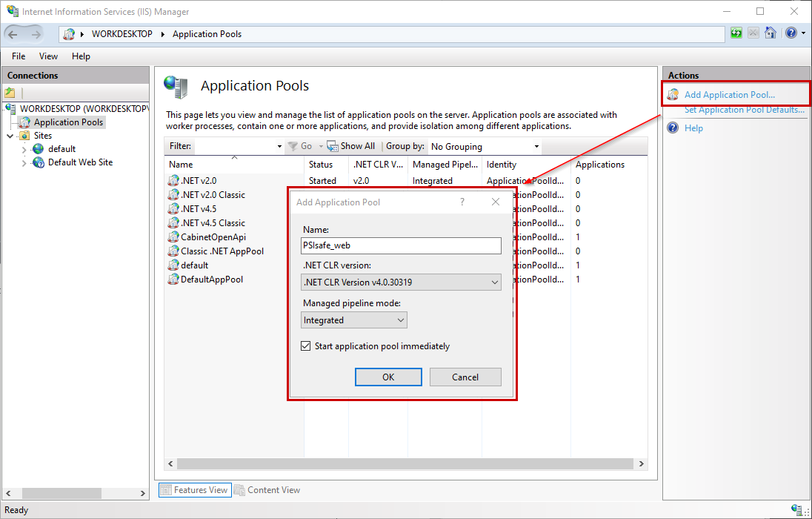Screen dimensions: 812x519
Task: Sort by Managed Pipeline column header
Action: (x=445, y=165)
